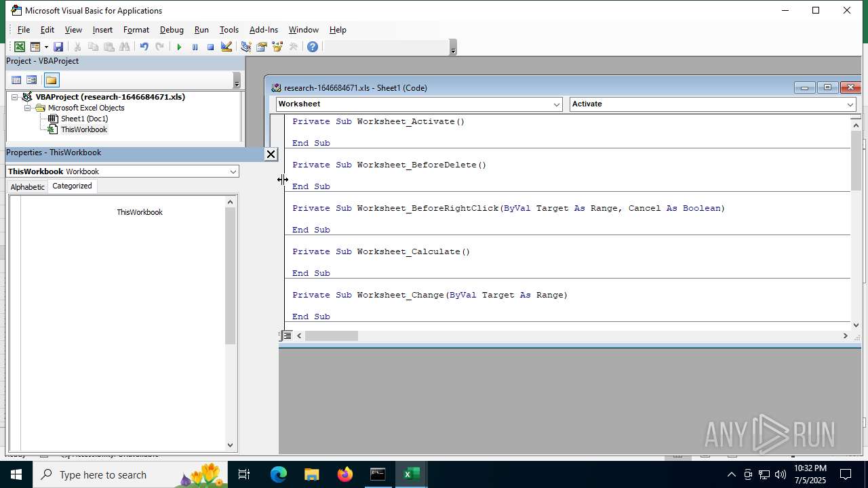The width and height of the screenshot is (868, 488).
Task: Open the File menu
Action: (x=24, y=30)
